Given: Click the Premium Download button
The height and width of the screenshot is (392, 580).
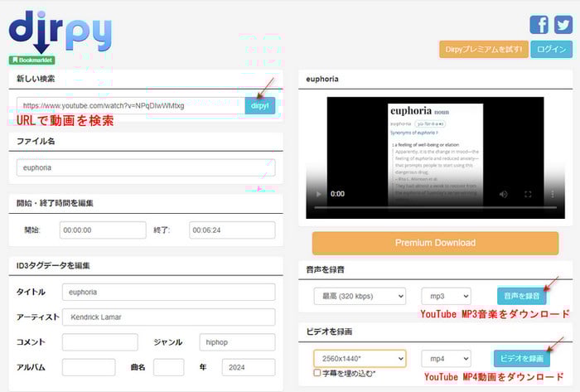Looking at the screenshot, I should (435, 243).
